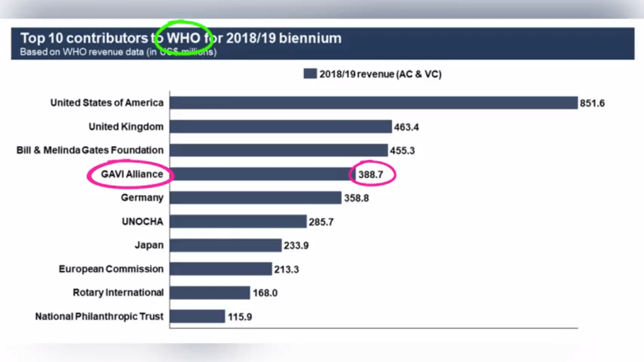This screenshot has height=362, width=644.
Task: Select the 2018/19 revenue (AC & VC) legend label
Action: [380, 74]
